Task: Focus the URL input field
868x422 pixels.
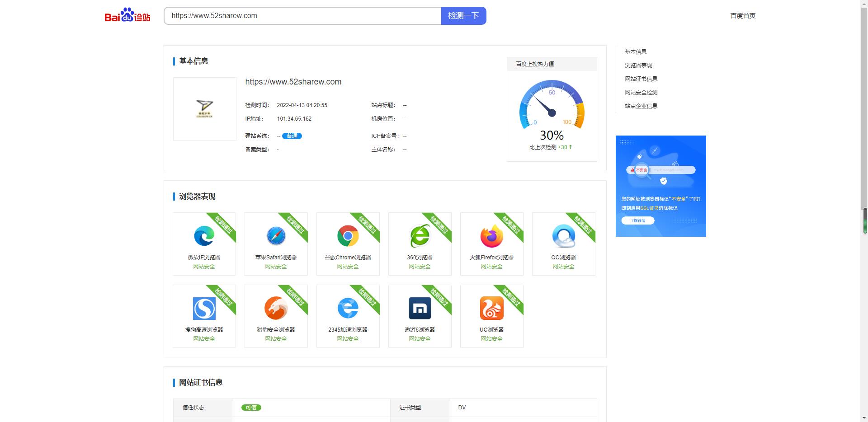Action: [x=302, y=16]
